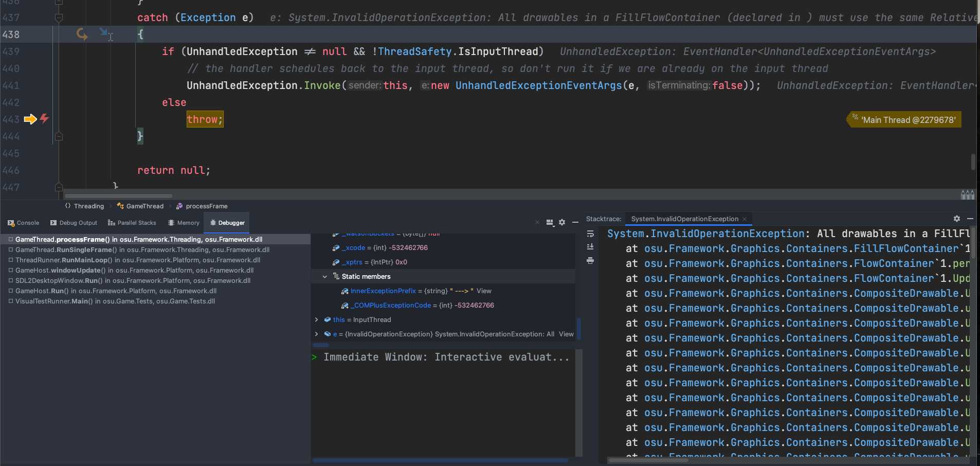Toggle soft-wrap in the Stacktrace panel
This screenshot has height=466, width=980.
click(x=590, y=235)
